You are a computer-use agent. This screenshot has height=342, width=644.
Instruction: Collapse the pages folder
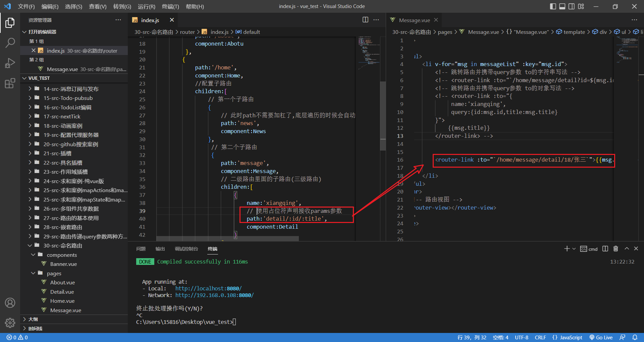click(74, 273)
